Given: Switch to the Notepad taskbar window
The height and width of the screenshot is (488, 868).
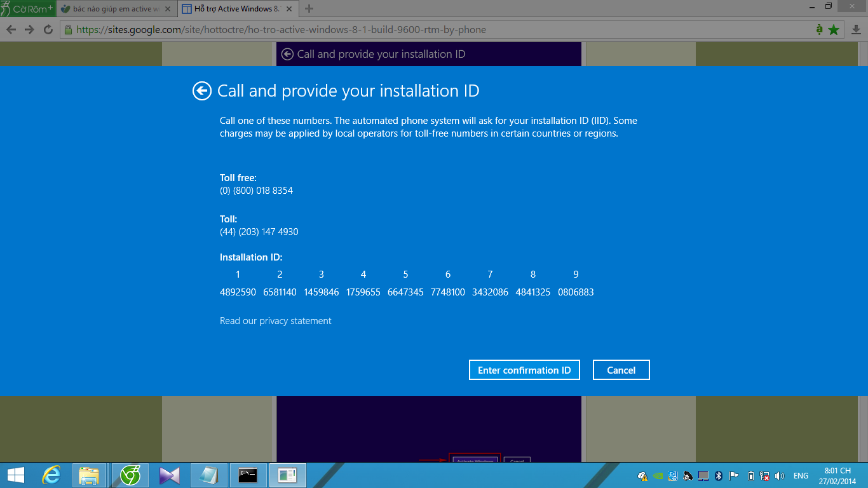Looking at the screenshot, I should 209,475.
